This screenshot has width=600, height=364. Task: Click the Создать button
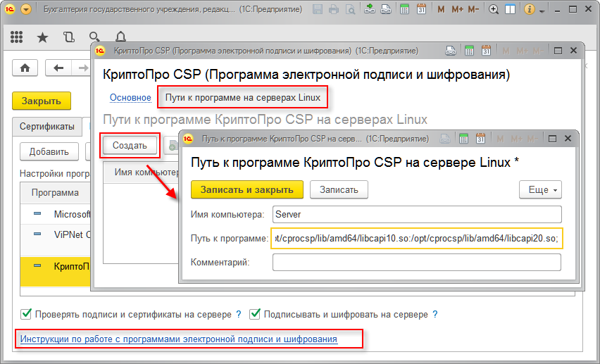pos(130,146)
